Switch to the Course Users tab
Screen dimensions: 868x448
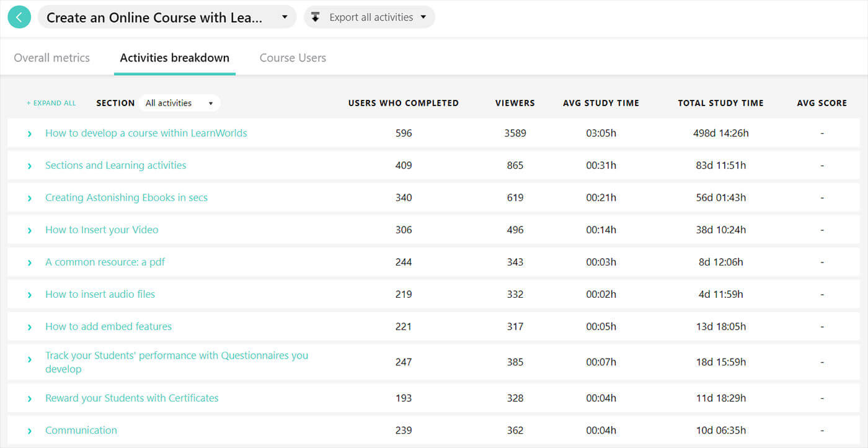click(293, 58)
